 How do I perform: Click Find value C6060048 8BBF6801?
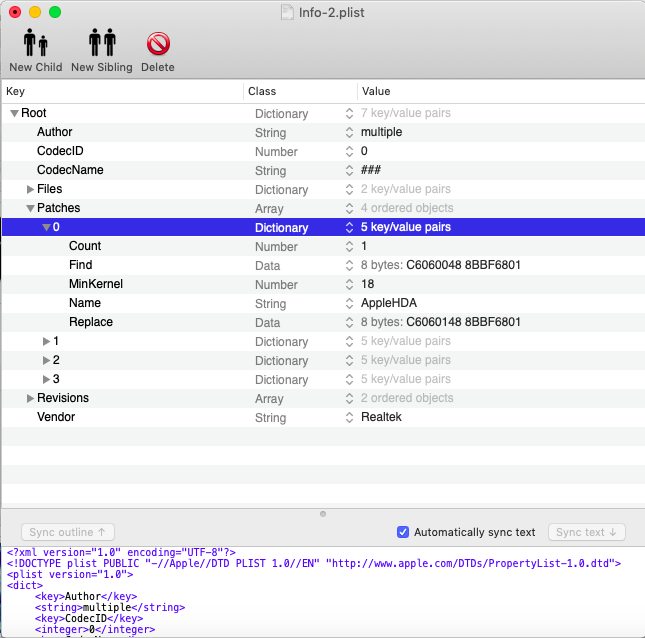(463, 265)
